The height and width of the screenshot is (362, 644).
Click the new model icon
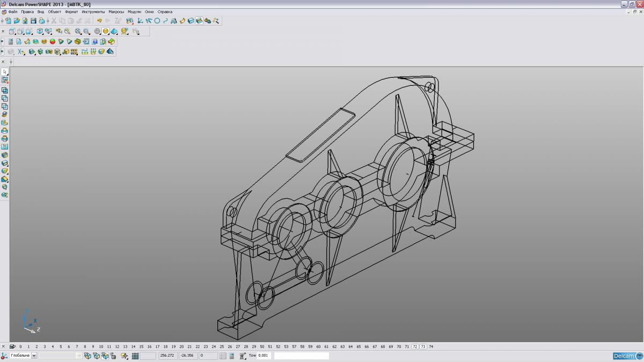(9, 21)
